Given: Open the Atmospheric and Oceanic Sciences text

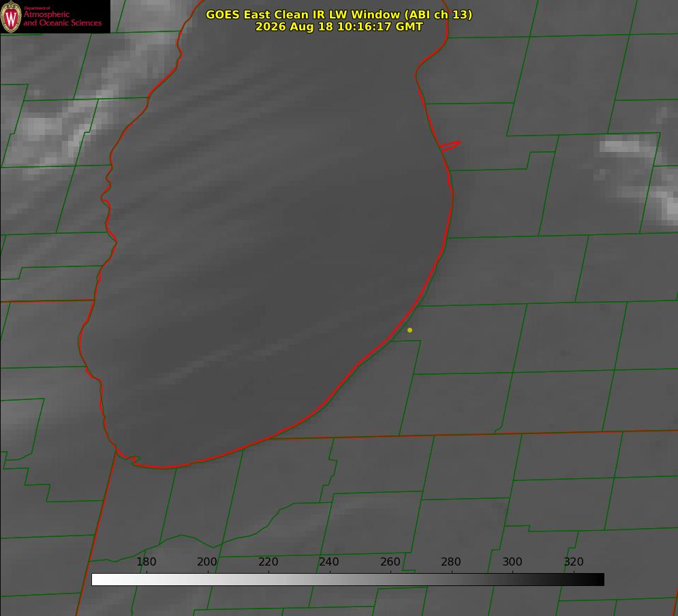Looking at the screenshot, I should click(62, 18).
